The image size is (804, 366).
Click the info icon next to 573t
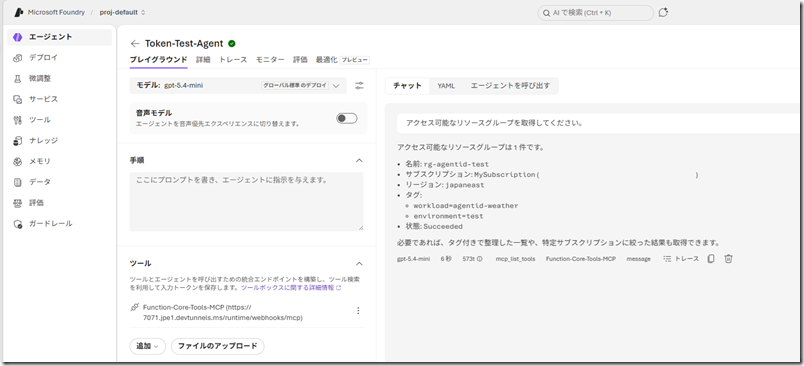[480, 259]
